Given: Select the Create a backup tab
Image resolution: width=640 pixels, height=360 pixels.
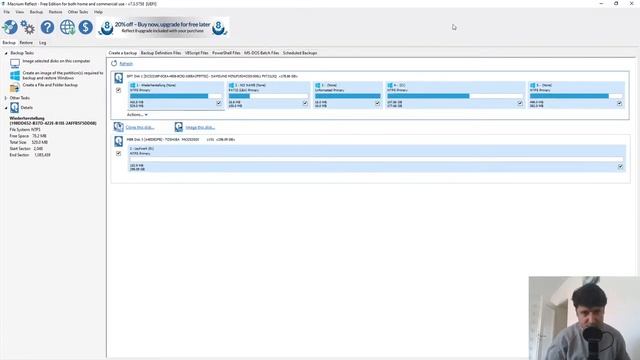Looking at the screenshot, I should (123, 53).
